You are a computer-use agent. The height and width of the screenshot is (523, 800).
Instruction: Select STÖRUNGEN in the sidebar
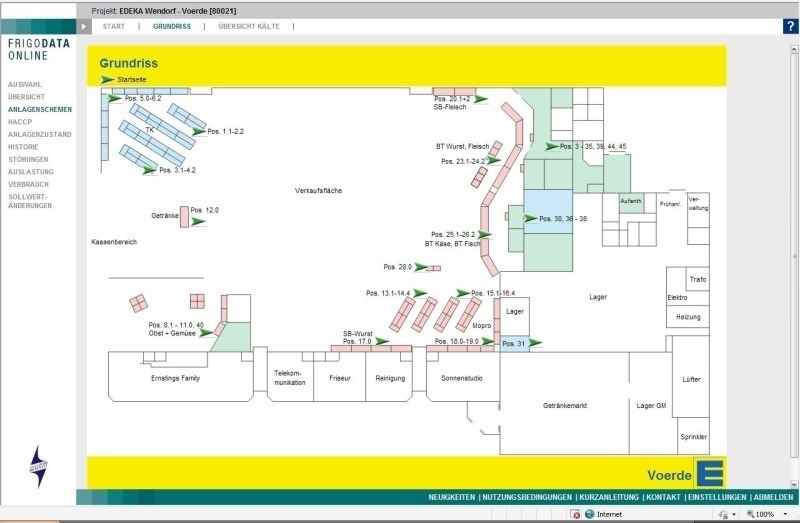click(x=28, y=159)
